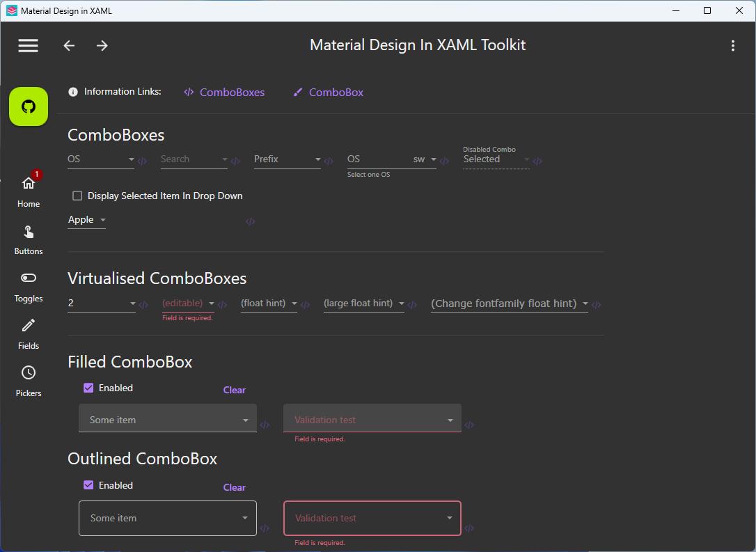Show XAML code for (large float hint) combo
Screen dimensions: 756x552
click(x=412, y=305)
